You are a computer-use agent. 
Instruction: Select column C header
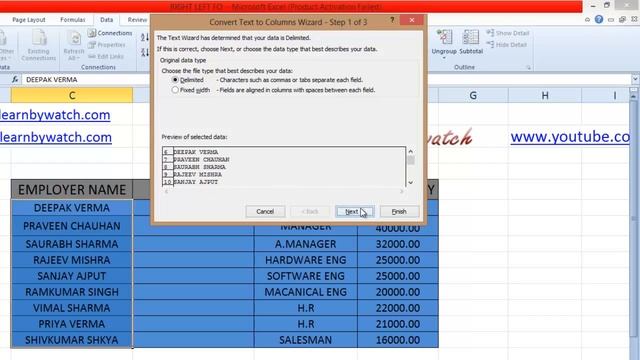[72, 96]
